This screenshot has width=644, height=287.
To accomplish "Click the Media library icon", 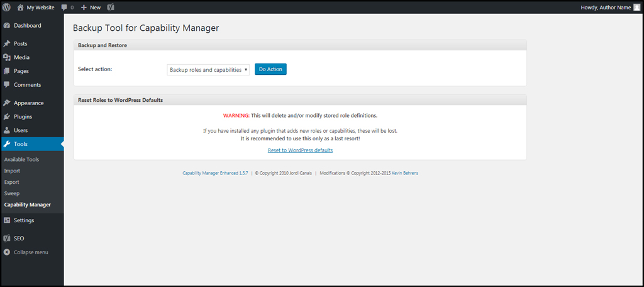I will tap(6, 57).
